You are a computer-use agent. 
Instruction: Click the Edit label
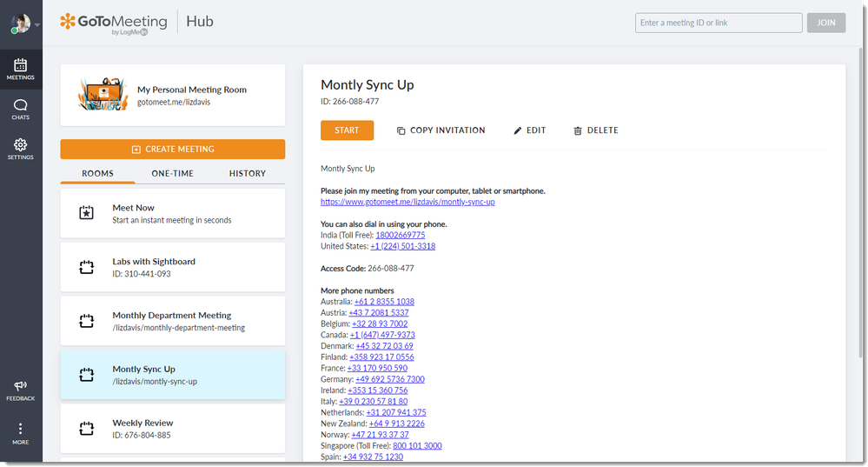536,130
